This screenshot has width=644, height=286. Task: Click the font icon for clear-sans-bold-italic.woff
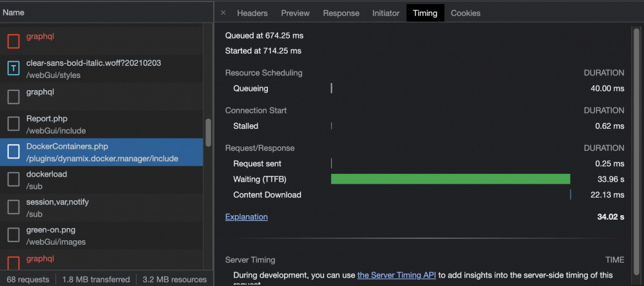[14, 69]
